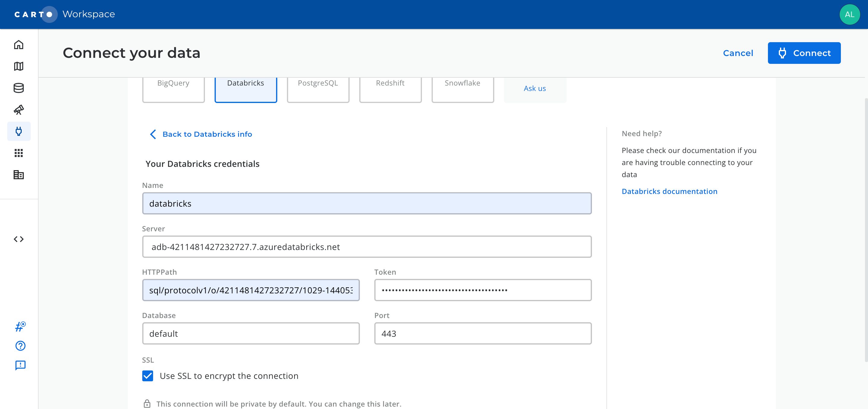Open the Organization building icon
The image size is (868, 409).
coord(18,175)
